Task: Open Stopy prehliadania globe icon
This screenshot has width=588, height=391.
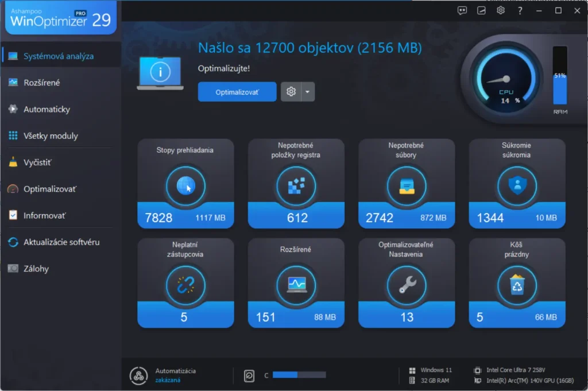Action: (x=185, y=186)
